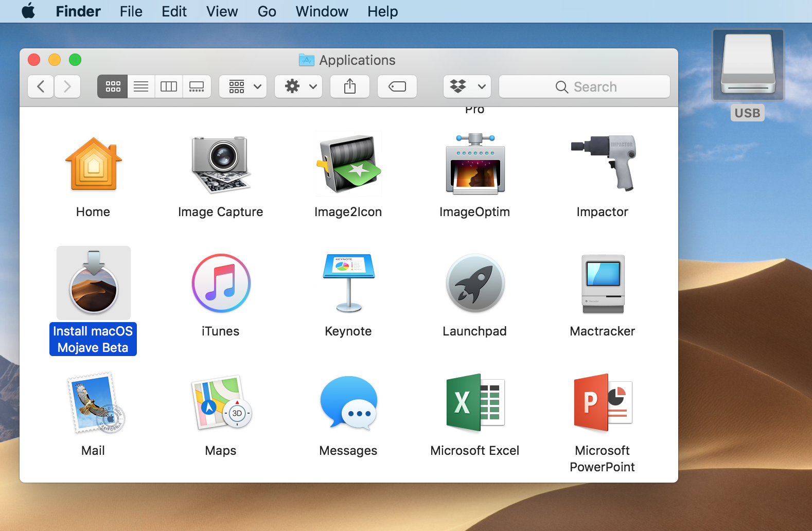
Task: Click the Microsoft PowerPoint name label
Action: click(603, 458)
